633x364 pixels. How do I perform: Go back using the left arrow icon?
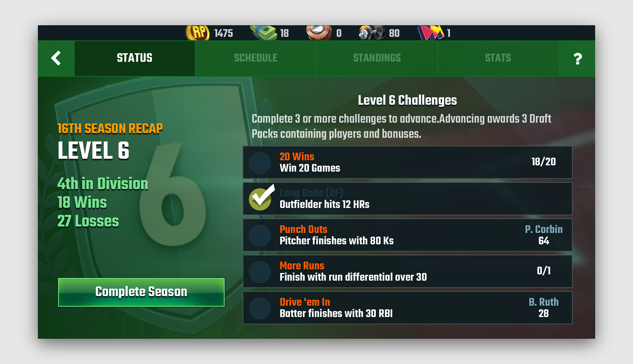pyautogui.click(x=56, y=58)
